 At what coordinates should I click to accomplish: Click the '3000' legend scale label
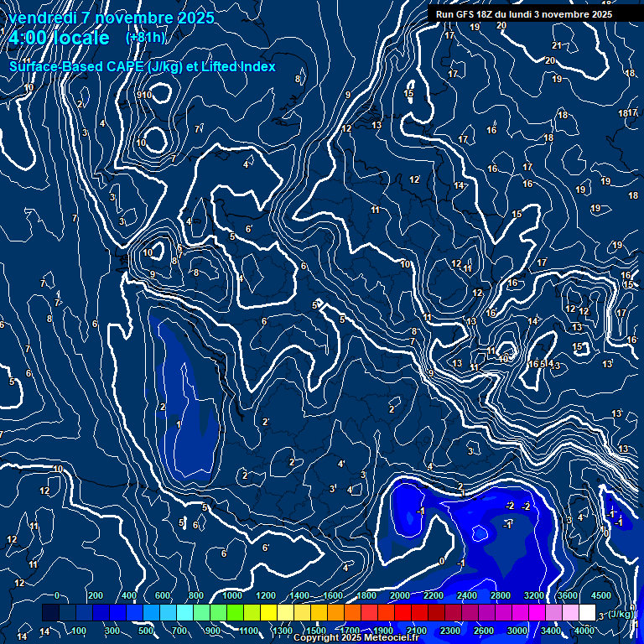[517, 631]
